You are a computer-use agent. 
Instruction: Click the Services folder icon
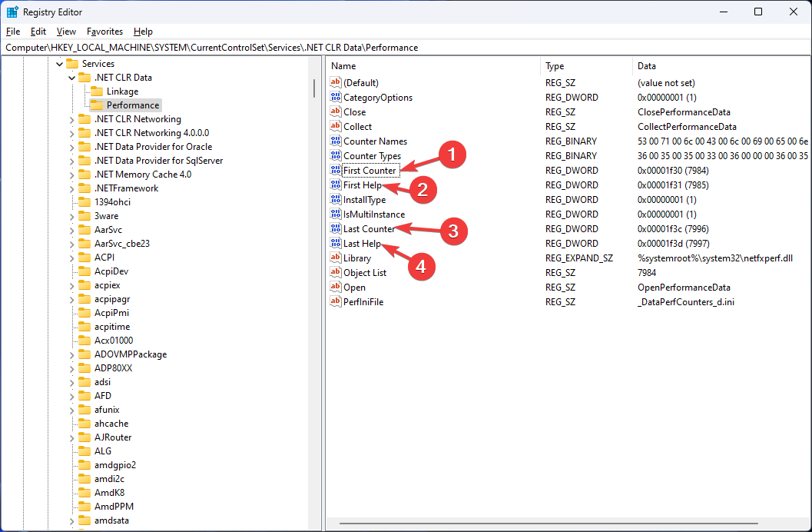tap(72, 64)
